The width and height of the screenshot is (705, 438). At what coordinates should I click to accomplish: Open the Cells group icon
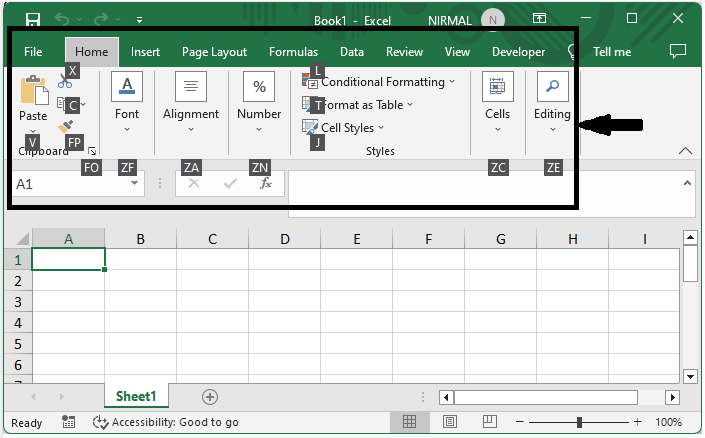coord(498,86)
